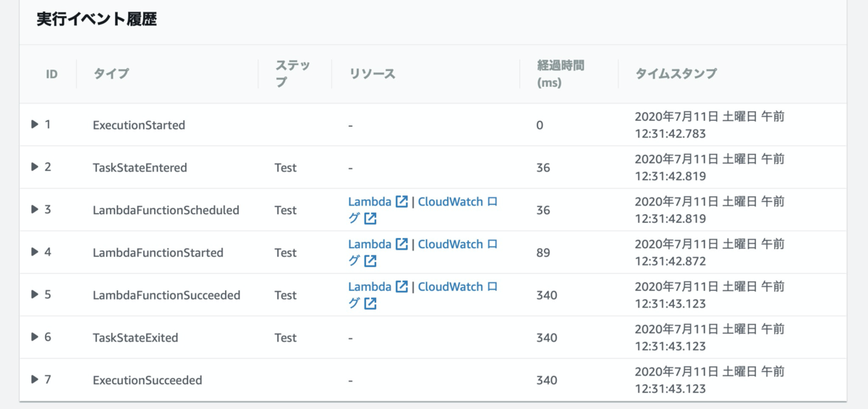Click the 実行イベント履歴 heading
This screenshot has height=409, width=868.
(97, 20)
